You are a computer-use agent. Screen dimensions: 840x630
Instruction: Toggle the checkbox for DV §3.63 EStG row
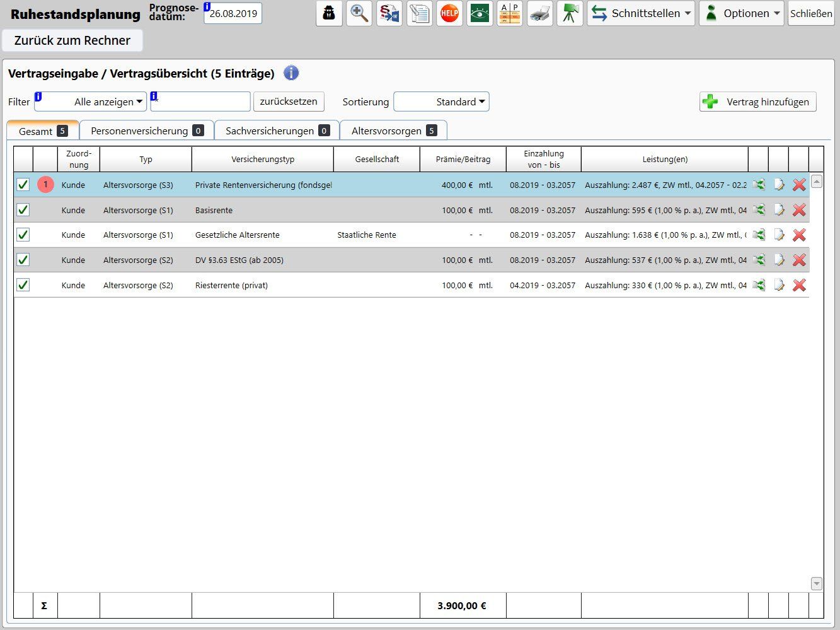click(23, 260)
